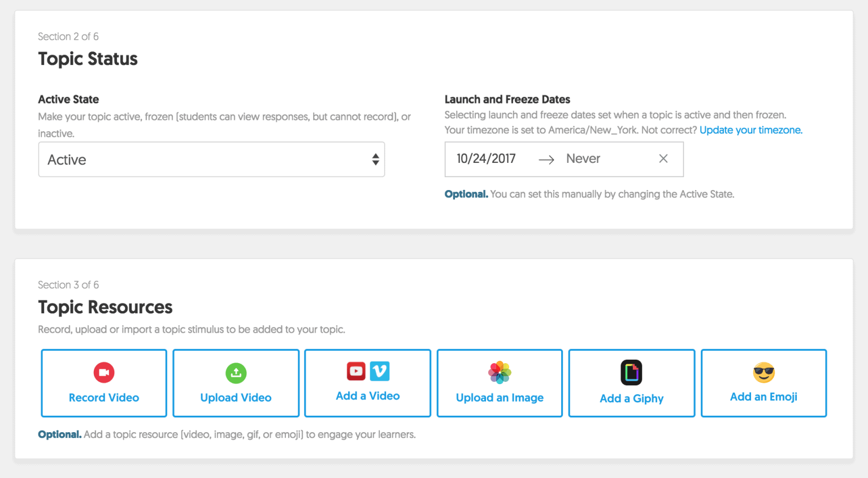Click the black Giphy icon
This screenshot has height=478, width=868.
click(x=631, y=372)
